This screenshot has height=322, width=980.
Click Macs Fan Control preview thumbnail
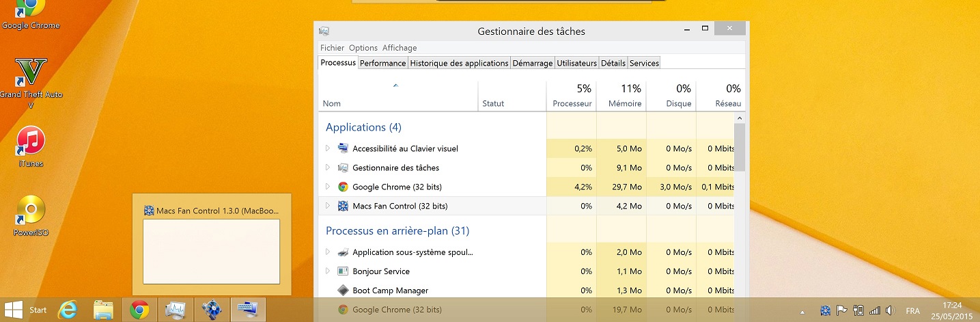click(211, 251)
